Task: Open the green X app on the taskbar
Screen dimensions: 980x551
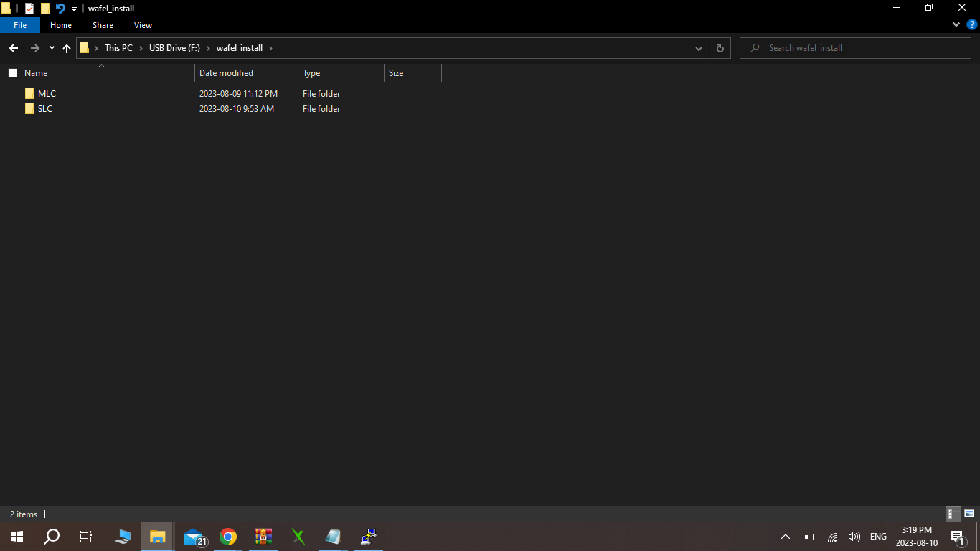Action: pos(298,537)
